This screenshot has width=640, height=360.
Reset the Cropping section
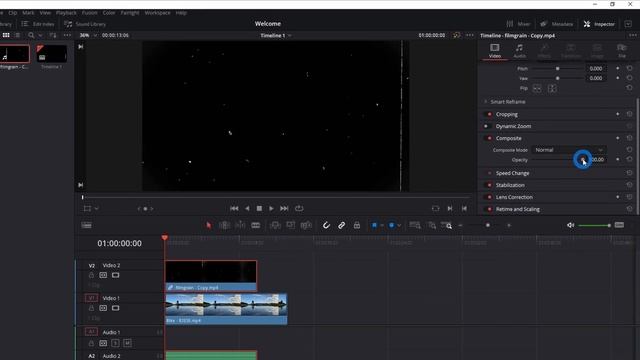[629, 114]
